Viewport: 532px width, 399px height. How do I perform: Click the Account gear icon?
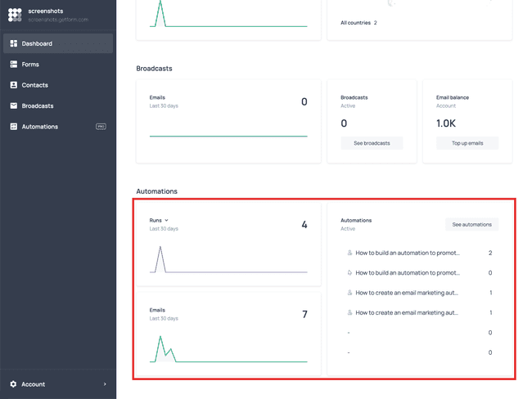point(13,383)
